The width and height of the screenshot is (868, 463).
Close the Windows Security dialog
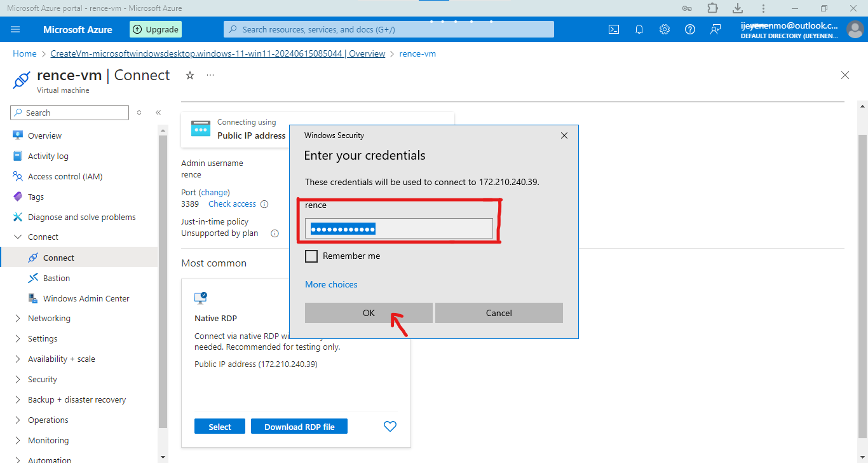564,135
